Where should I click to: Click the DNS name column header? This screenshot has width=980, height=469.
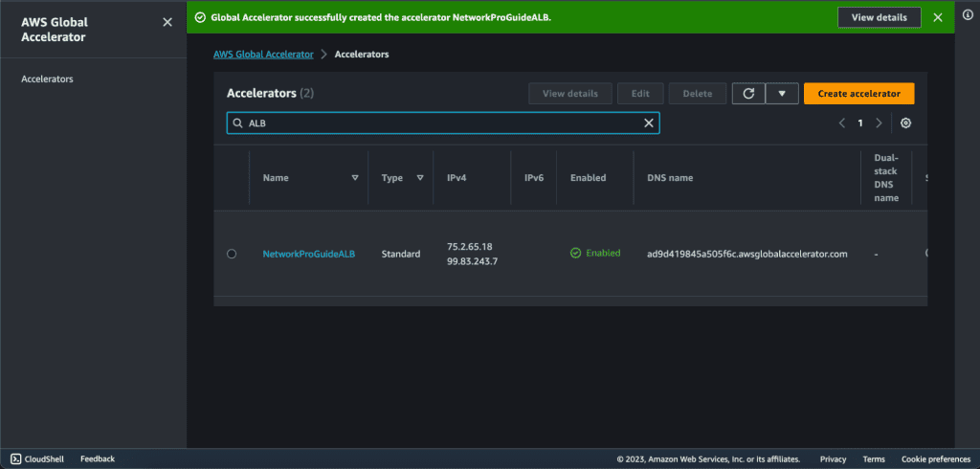670,178
